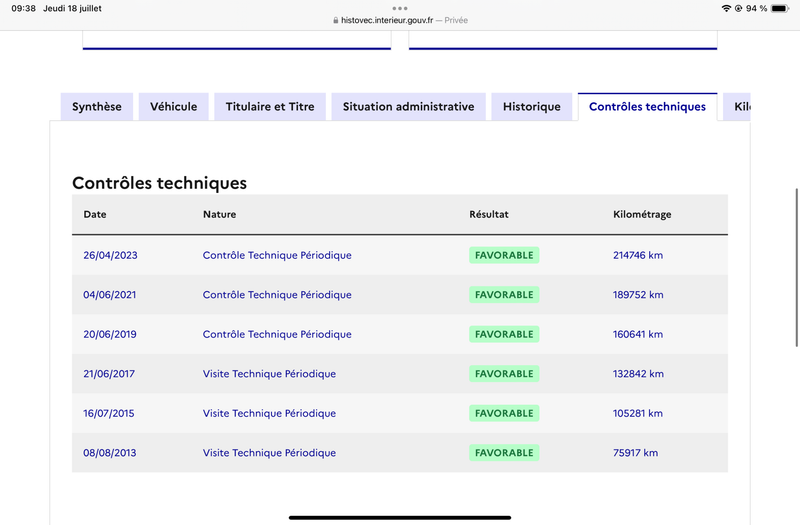Tap Contrôle Technique Périodique for 26/04/2023
This screenshot has width=800, height=525.
pos(277,255)
